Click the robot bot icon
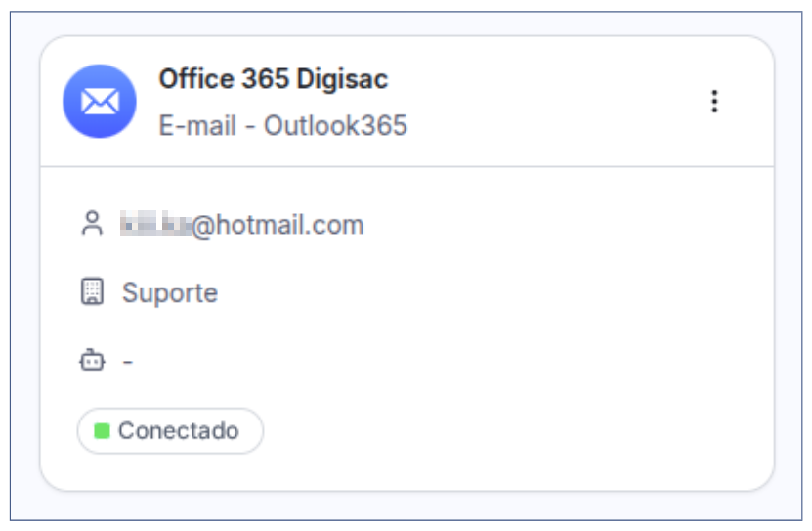This screenshot has height=531, width=812. 92,360
